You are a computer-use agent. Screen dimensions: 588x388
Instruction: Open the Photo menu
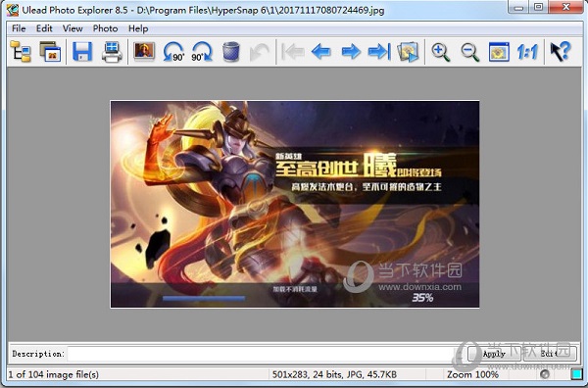pyautogui.click(x=105, y=28)
